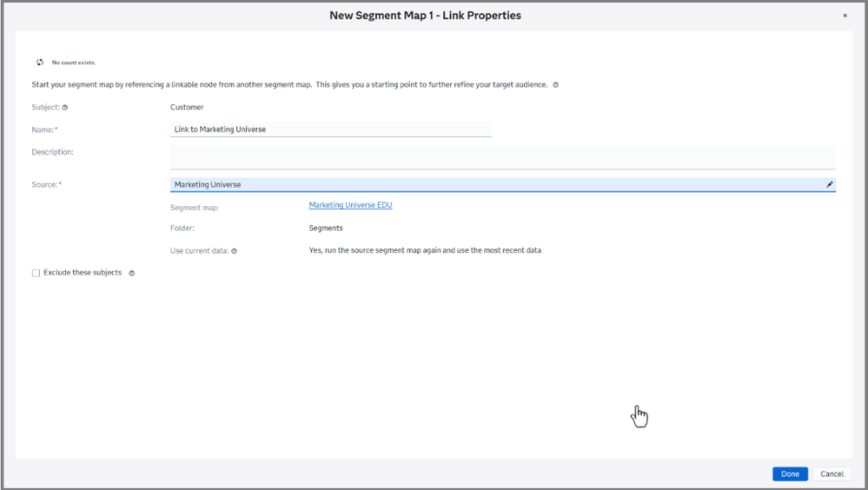This screenshot has width=868, height=490.
Task: Click the 'Name:' label
Action: pos(43,129)
